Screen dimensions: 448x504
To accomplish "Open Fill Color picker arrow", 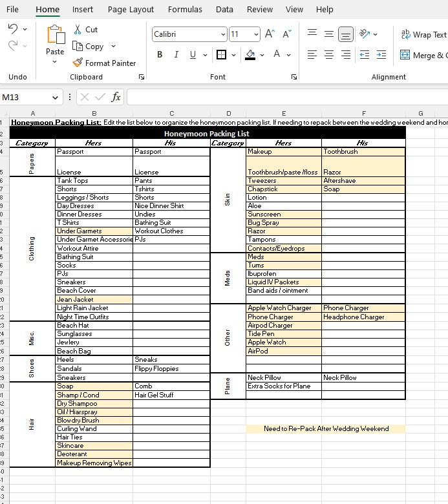I will coord(262,55).
